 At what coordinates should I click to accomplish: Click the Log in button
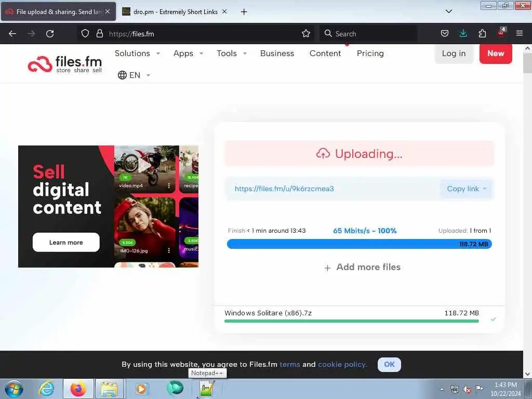(x=454, y=54)
